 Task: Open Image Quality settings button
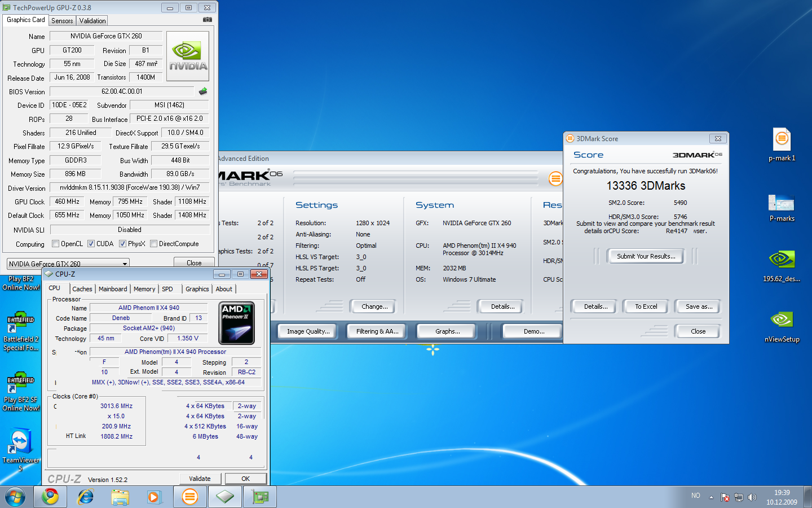[308, 331]
